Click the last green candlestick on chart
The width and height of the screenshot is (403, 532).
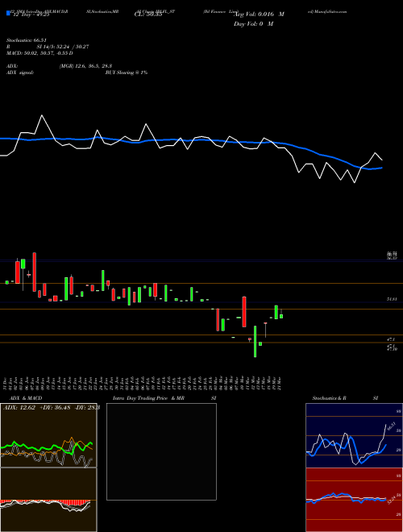tap(281, 316)
